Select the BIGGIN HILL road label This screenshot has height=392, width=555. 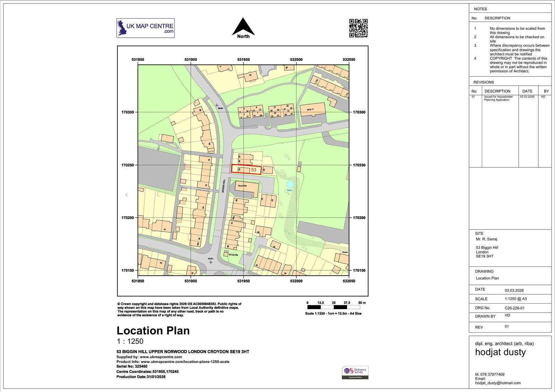224,186
